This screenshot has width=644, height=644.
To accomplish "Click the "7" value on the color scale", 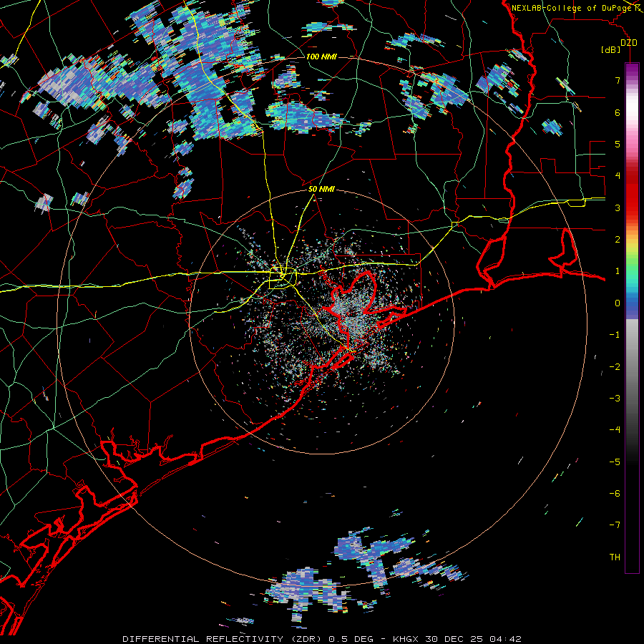I will pyautogui.click(x=617, y=80).
